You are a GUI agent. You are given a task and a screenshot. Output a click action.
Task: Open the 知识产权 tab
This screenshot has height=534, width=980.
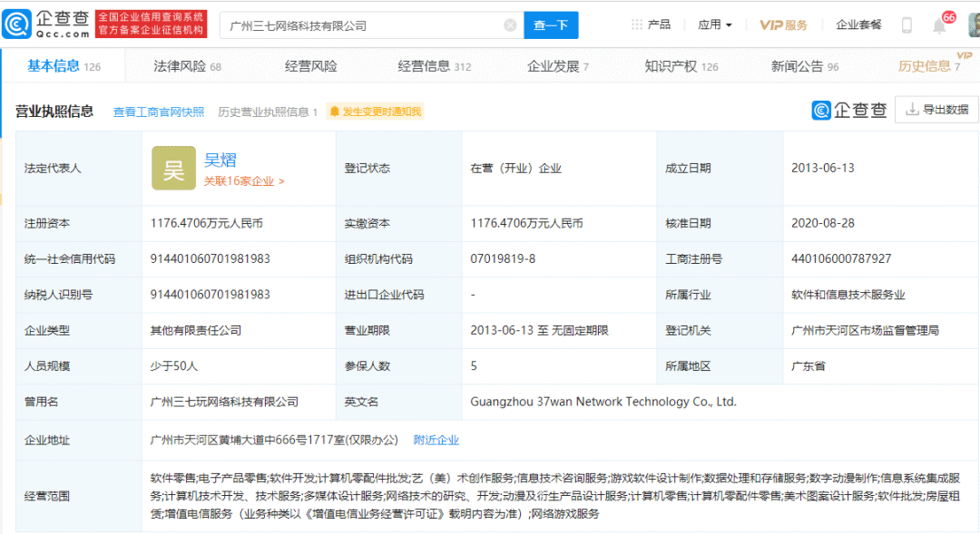click(681, 66)
